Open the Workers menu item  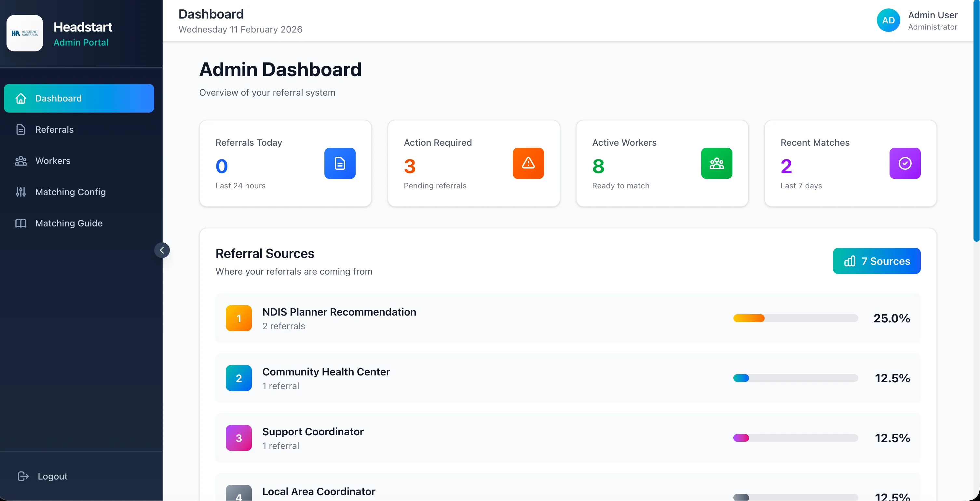(79, 160)
